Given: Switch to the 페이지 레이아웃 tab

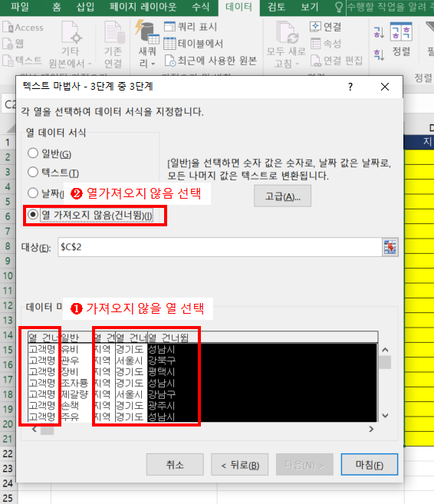Looking at the screenshot, I should click(143, 7).
